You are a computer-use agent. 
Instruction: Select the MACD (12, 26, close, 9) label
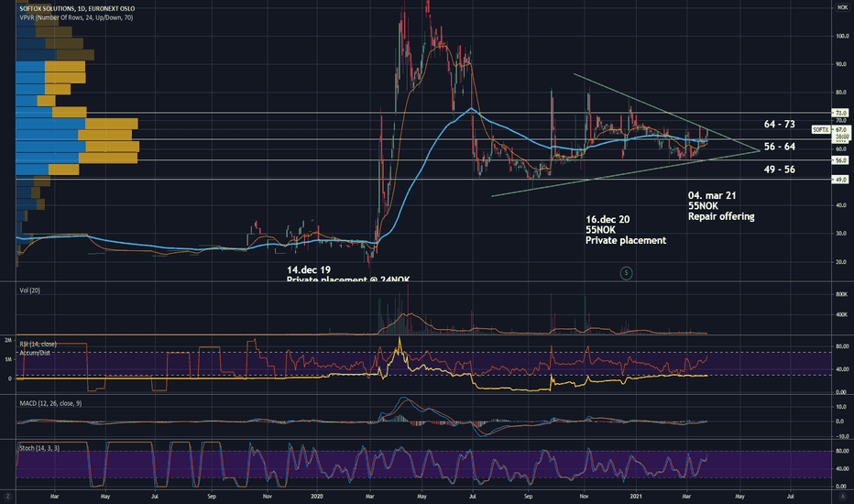tap(50, 403)
